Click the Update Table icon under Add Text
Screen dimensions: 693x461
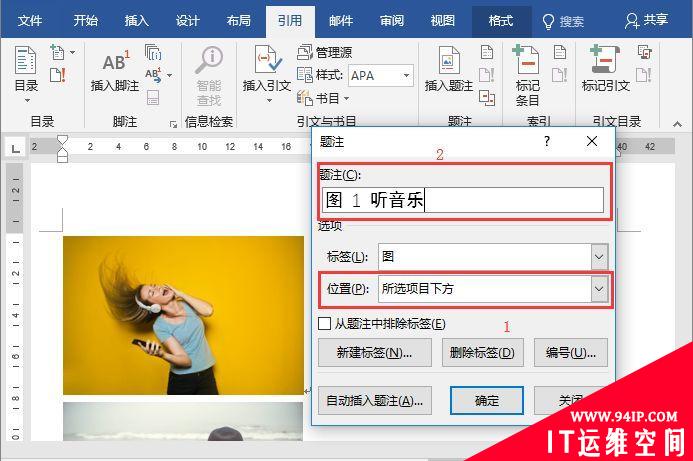[x=57, y=75]
